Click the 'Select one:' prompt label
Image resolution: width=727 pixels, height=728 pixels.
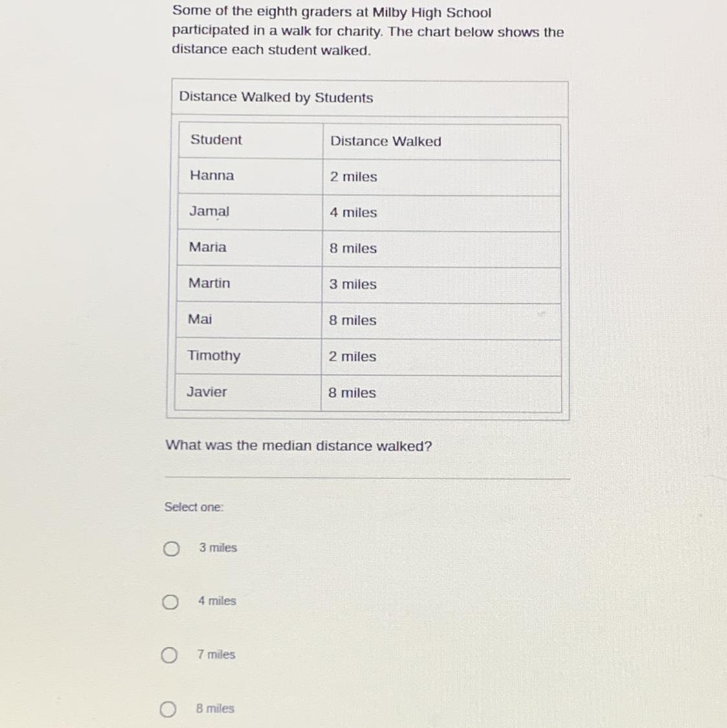pos(193,507)
